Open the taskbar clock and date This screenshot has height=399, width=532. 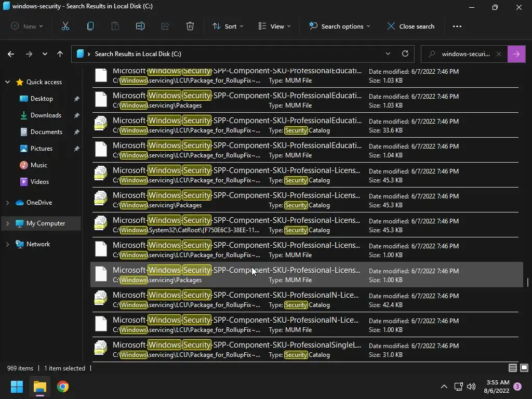496,387
